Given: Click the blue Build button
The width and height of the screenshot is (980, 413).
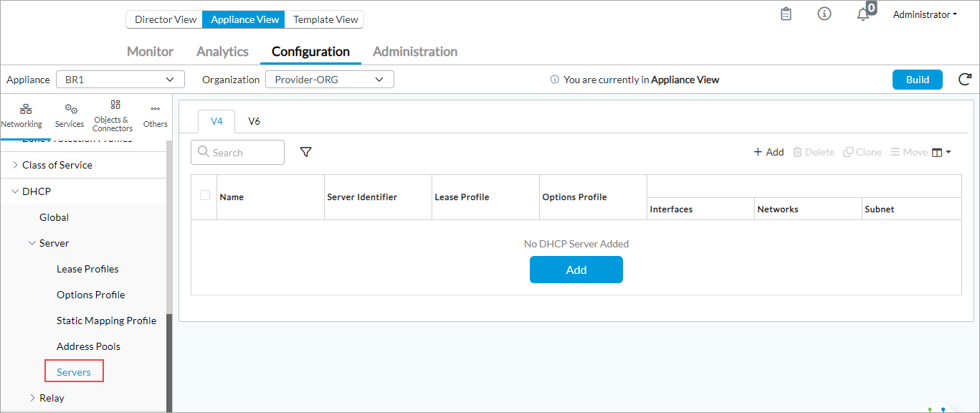Looking at the screenshot, I should click(917, 80).
